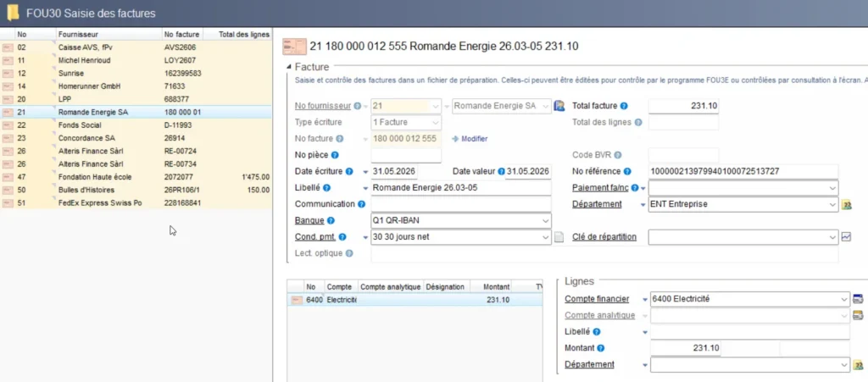Viewport: 868px width, 382px height.
Task: Click the help icon next to Date valeur
Action: 501,171
